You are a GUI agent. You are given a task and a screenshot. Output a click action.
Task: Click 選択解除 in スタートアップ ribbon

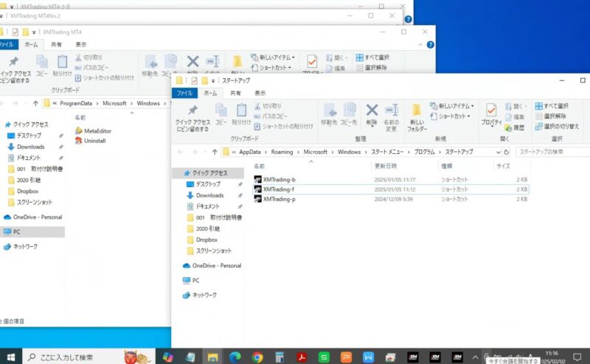(x=550, y=116)
